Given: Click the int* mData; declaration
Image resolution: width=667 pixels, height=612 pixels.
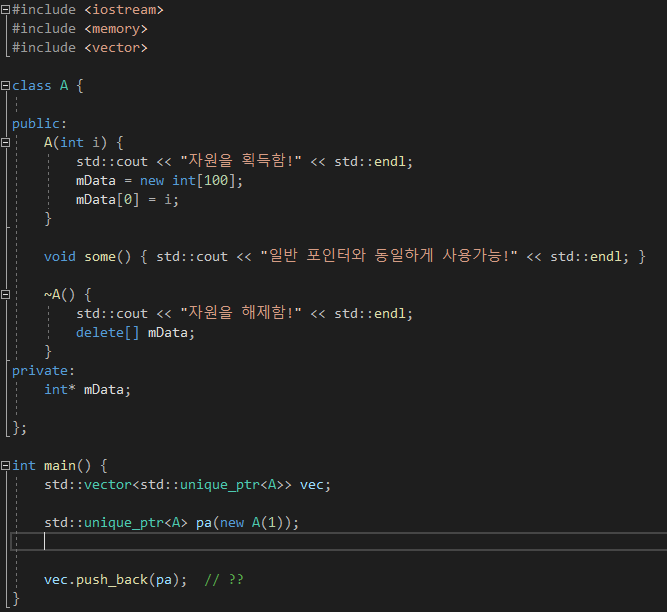Looking at the screenshot, I should tap(88, 390).
